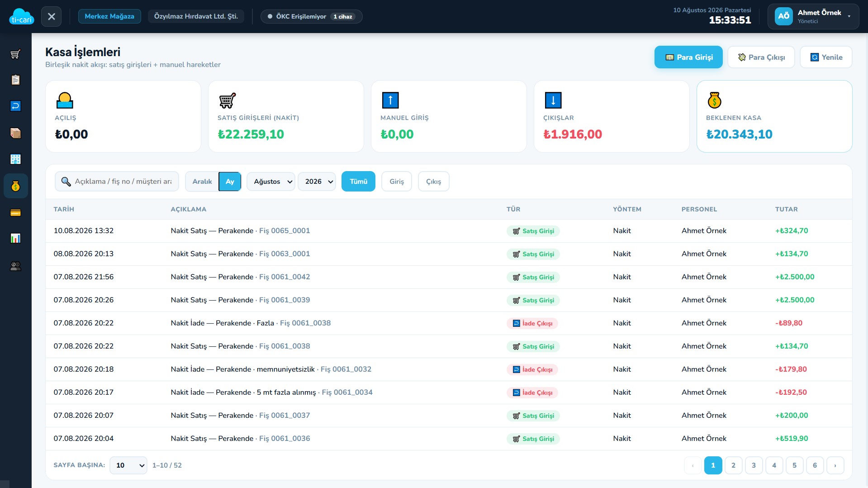
Task: Switch date filter to Ay mode
Action: click(x=230, y=182)
